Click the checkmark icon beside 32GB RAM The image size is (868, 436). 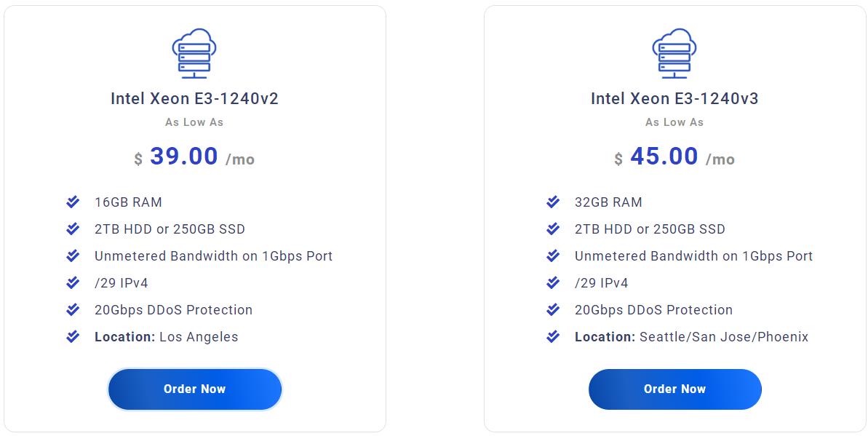pyautogui.click(x=553, y=202)
